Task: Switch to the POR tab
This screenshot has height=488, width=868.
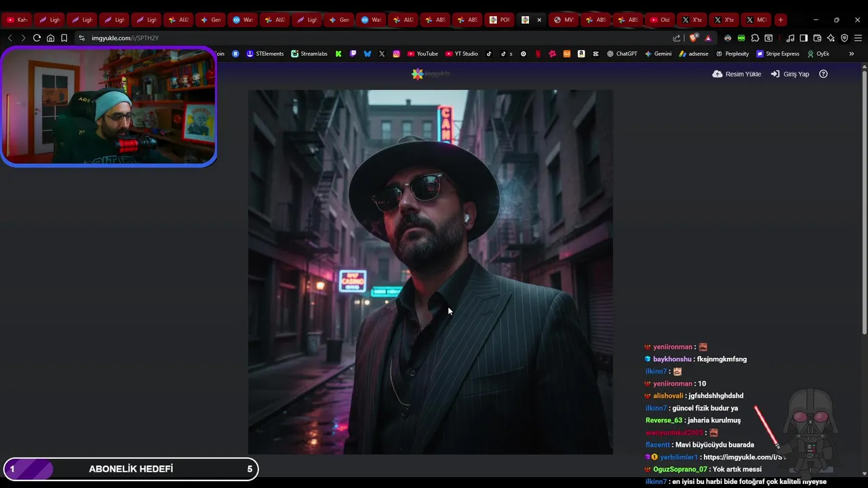Action: pos(500,20)
